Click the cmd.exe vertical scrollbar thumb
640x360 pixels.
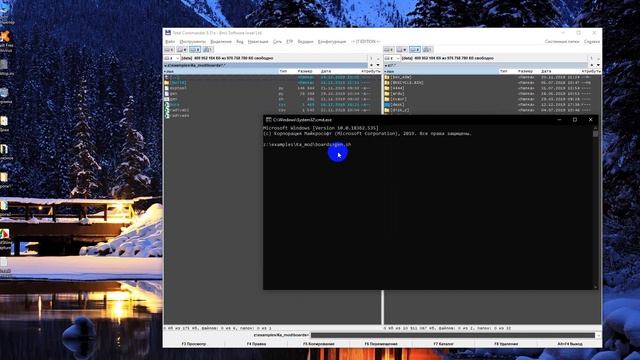coord(596,133)
